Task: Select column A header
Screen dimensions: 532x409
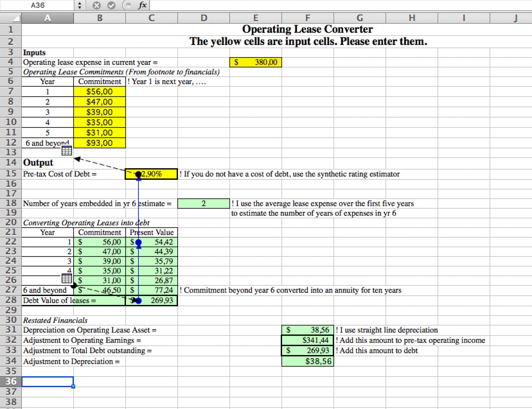Action: [48, 18]
